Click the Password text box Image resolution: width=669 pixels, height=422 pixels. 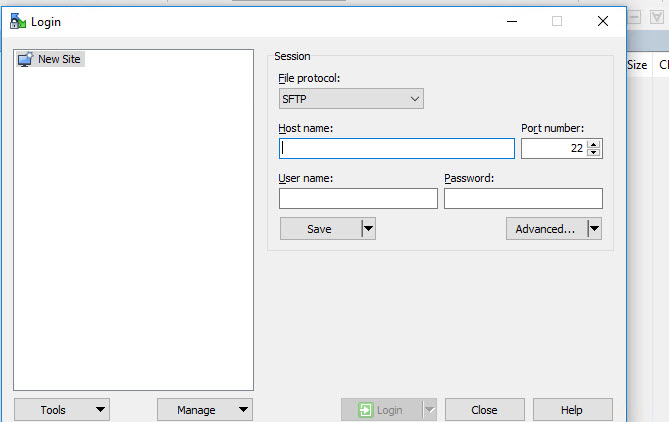click(523, 199)
